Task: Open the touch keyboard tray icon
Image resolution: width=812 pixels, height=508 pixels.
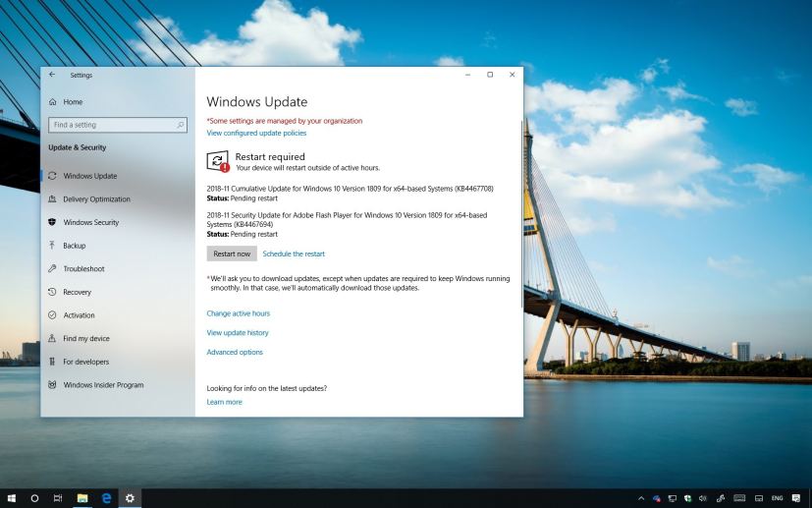Action: [739, 499]
